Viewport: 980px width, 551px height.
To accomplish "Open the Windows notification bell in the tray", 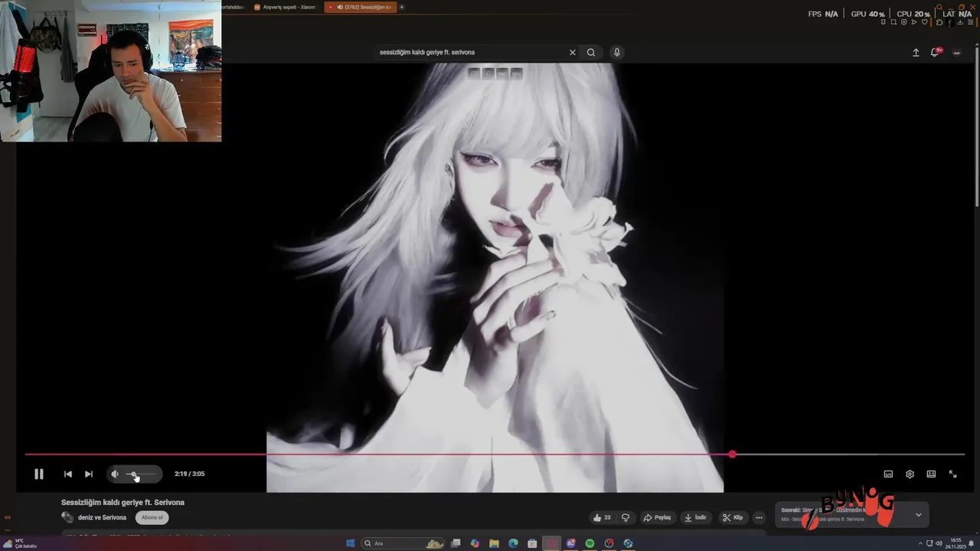I will [971, 543].
